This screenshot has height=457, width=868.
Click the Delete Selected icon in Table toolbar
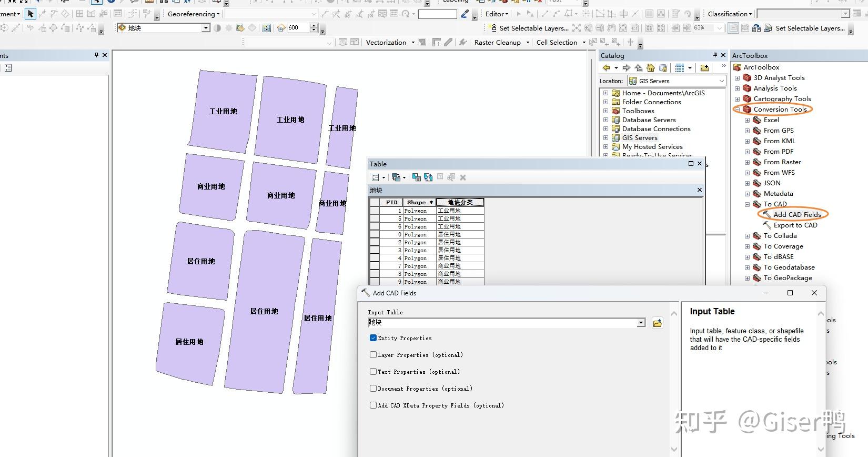(463, 177)
